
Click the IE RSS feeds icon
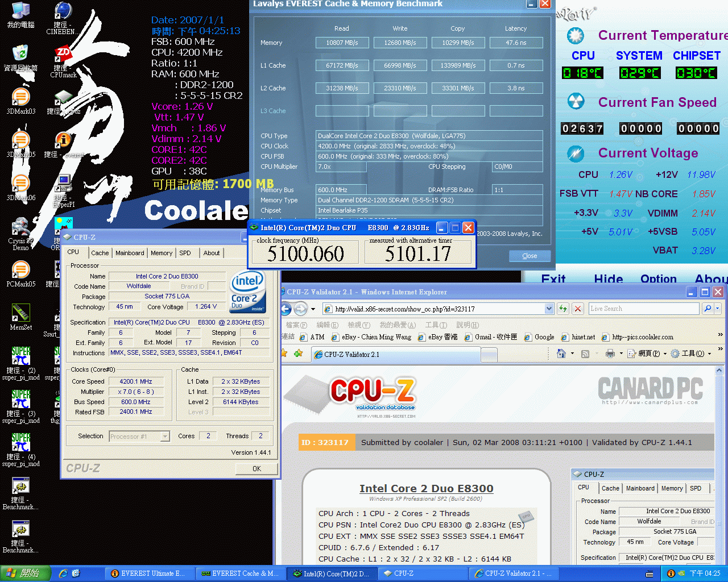tap(585, 354)
